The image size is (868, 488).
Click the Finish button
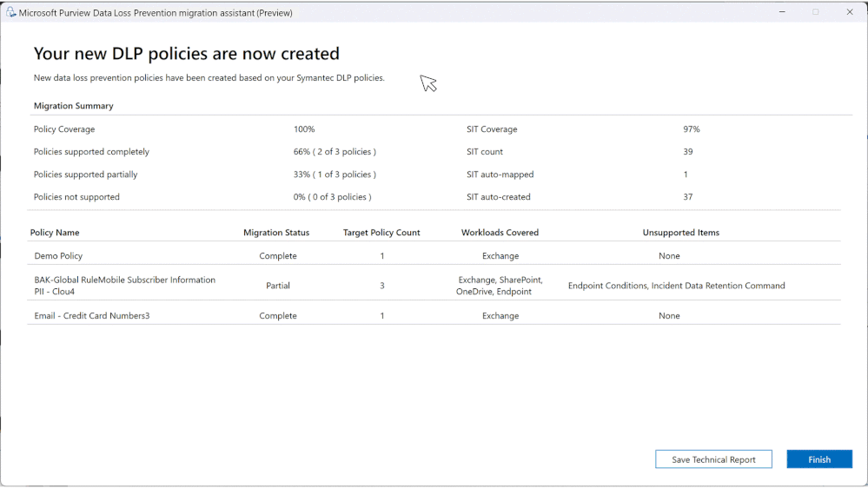coord(819,459)
